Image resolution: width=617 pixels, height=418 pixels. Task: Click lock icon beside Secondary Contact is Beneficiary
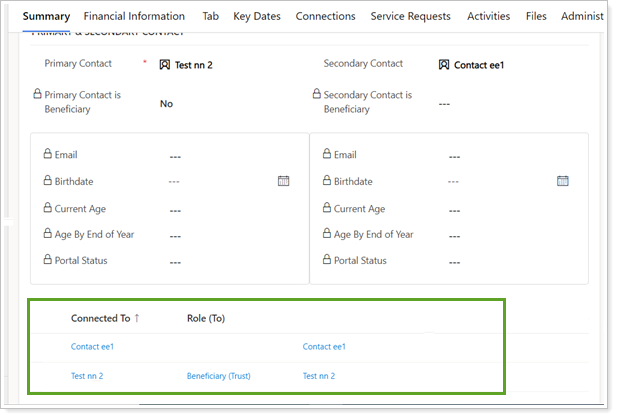(316, 94)
